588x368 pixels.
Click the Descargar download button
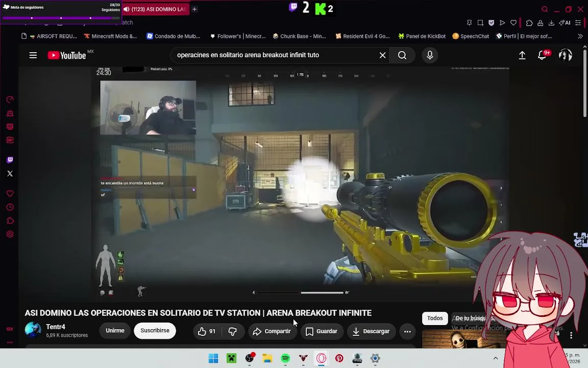tap(371, 331)
